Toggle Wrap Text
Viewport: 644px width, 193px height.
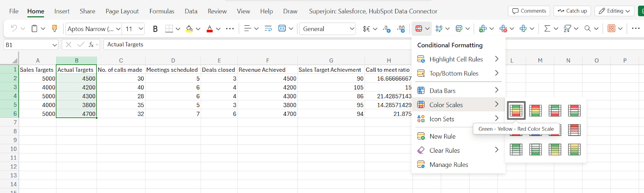[x=268, y=29]
